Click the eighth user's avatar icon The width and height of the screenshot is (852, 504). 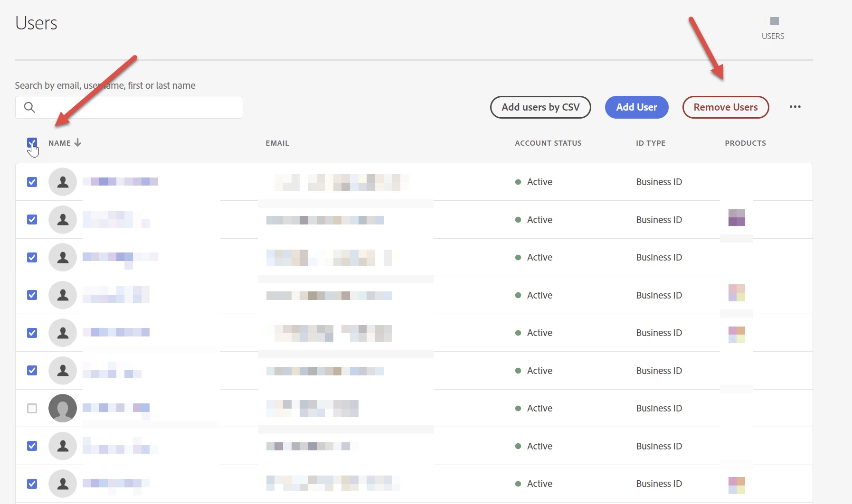pos(63,446)
